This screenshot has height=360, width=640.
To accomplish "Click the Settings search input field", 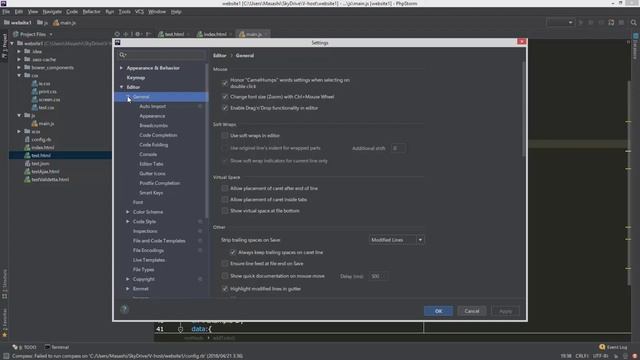I will tap(162, 55).
